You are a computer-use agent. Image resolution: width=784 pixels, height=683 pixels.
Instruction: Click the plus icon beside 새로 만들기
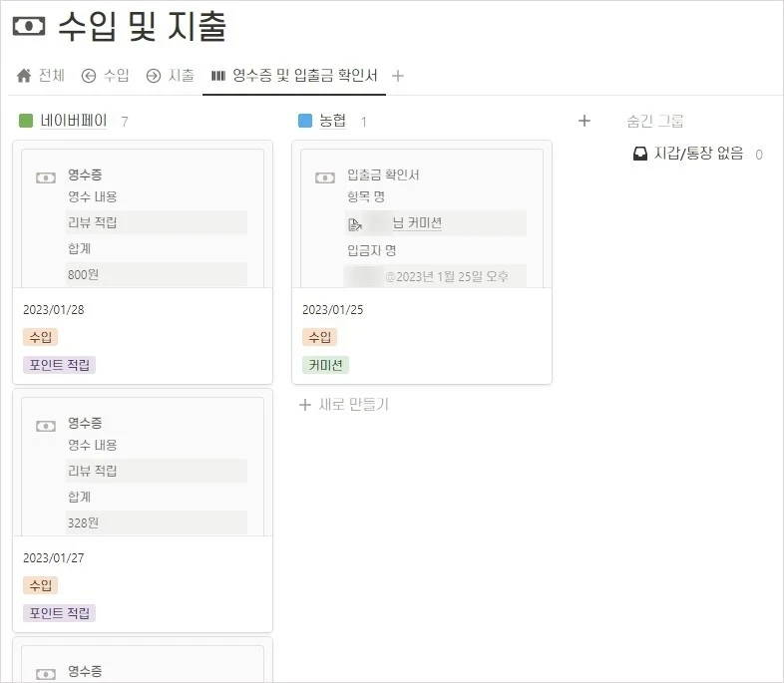click(304, 405)
